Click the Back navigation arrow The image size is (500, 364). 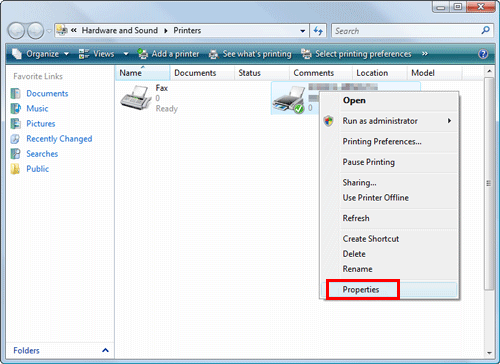pos(16,31)
